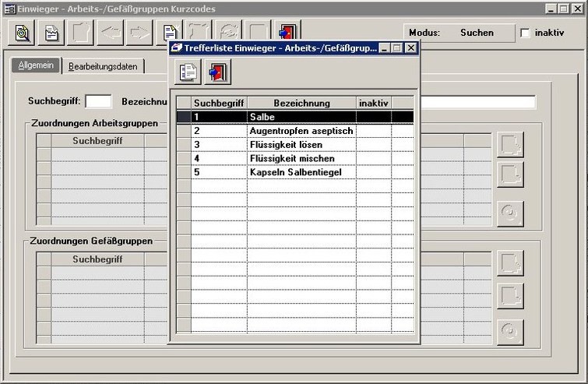Maximize the Trefferliste dialog window
The image size is (588, 384).
point(396,48)
